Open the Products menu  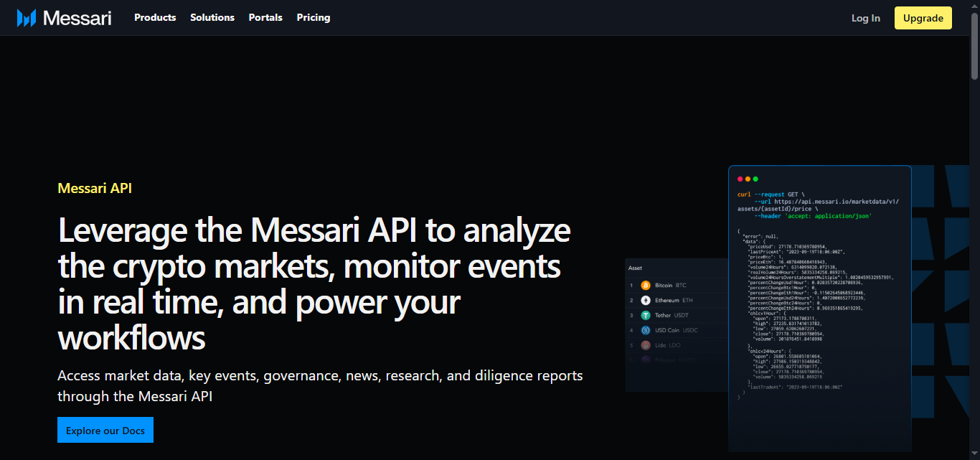155,17
